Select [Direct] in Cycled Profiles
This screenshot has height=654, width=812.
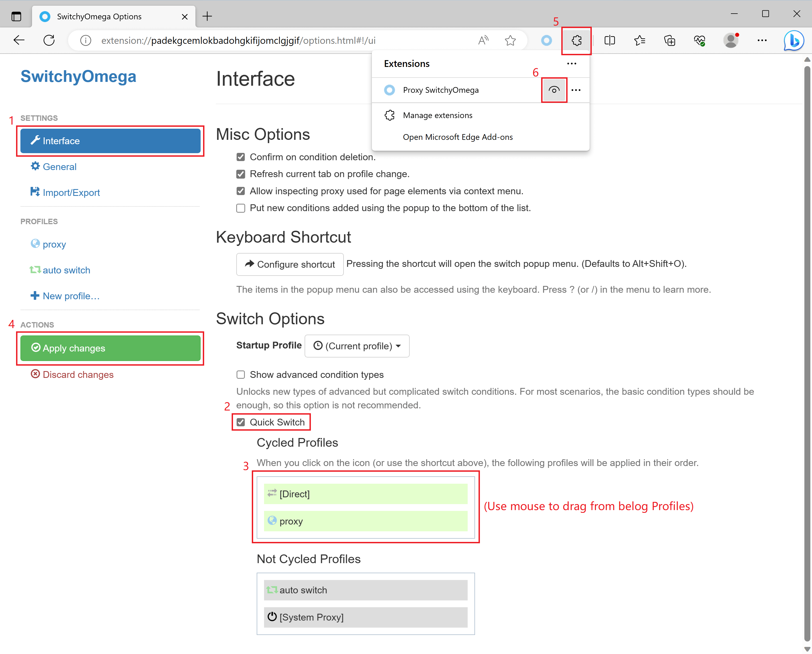(x=366, y=494)
